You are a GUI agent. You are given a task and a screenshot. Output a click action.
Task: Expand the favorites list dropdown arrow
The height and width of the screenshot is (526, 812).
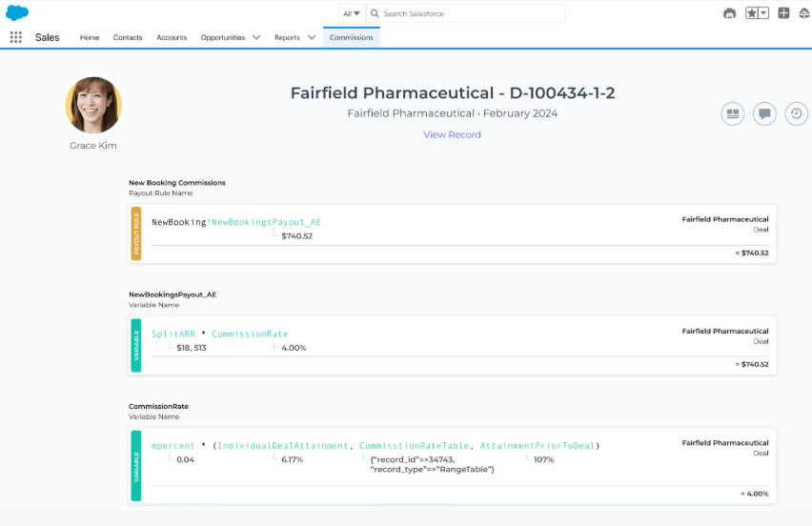(x=763, y=13)
